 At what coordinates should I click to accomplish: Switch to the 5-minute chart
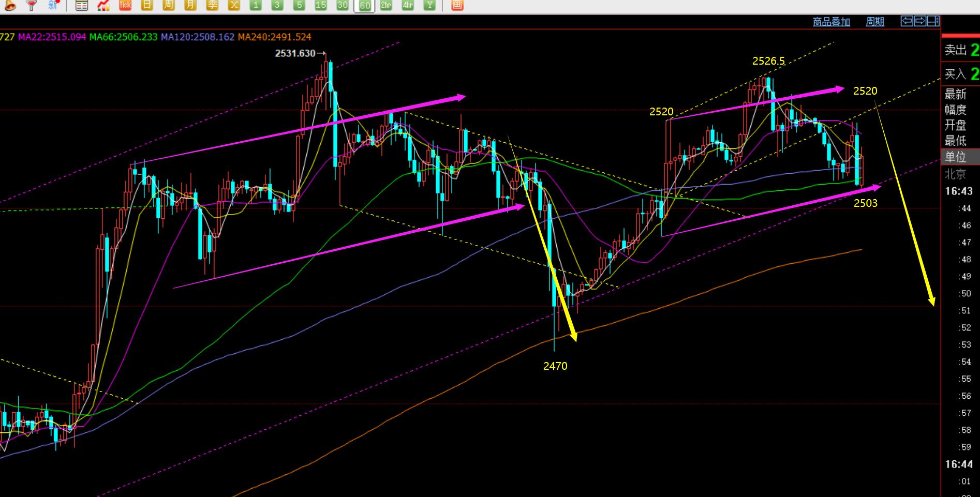point(299,5)
